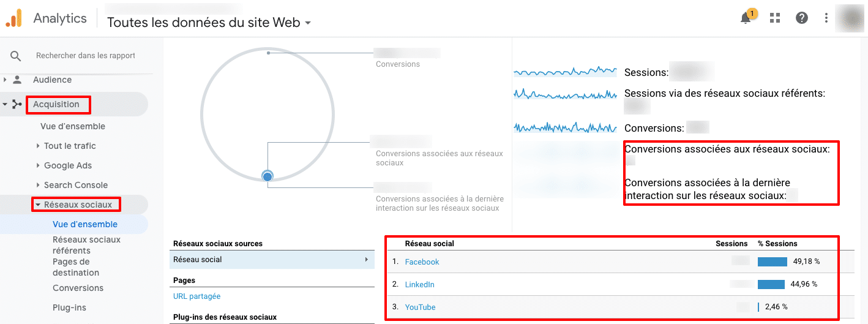The width and height of the screenshot is (868, 324).
Task: Open 'Vue d'ensemble' under Acquisition
Action: 73,126
